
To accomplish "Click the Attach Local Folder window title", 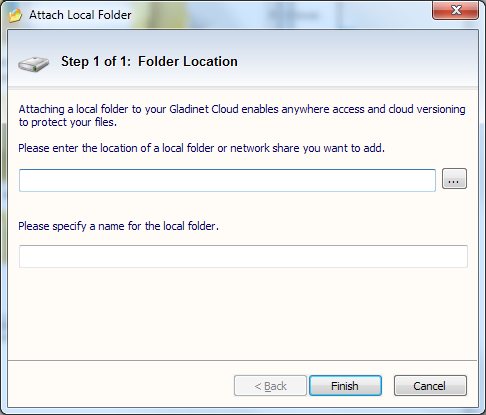I will 80,15.
